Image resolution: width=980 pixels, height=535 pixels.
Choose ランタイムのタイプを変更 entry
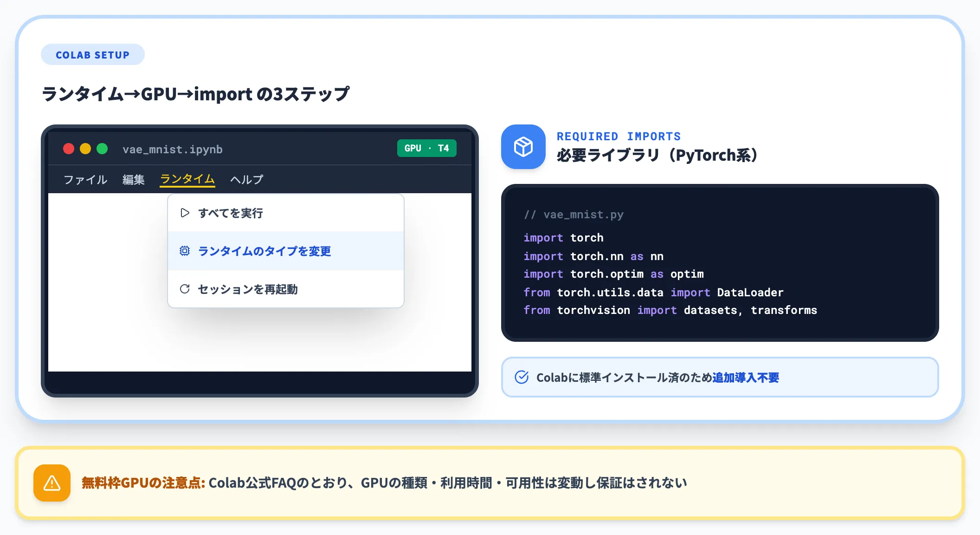[286, 251]
